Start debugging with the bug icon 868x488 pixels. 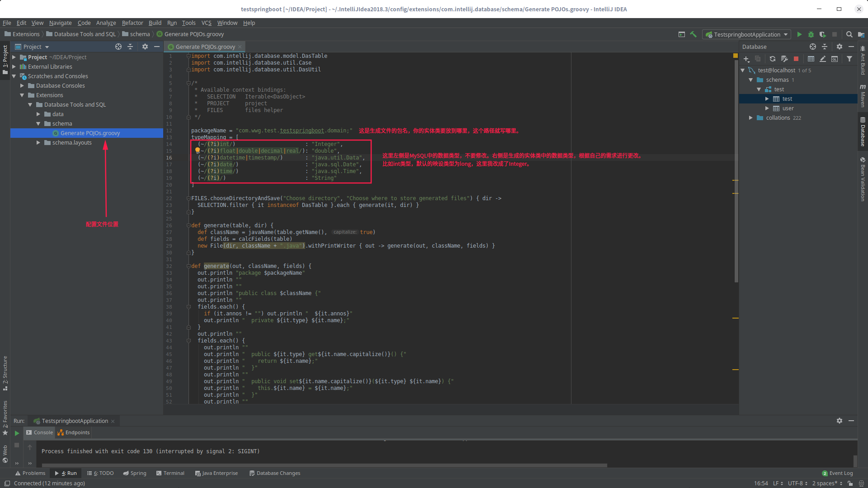pos(811,34)
